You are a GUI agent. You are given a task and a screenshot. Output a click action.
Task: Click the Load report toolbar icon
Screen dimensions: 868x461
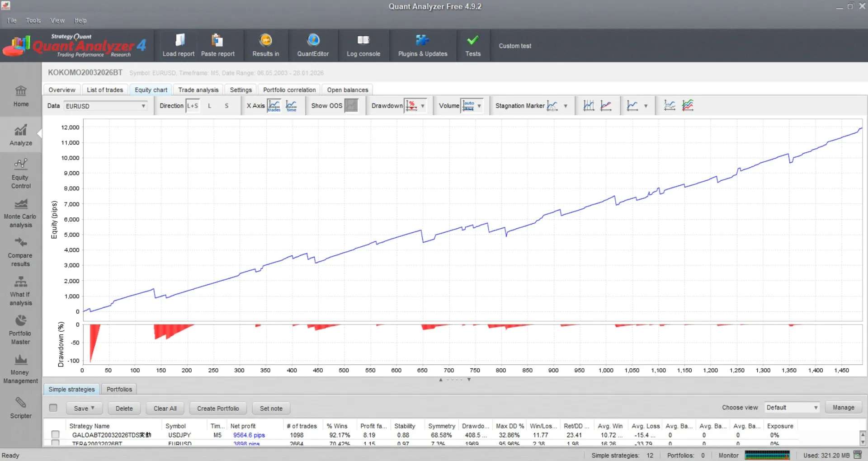click(179, 40)
